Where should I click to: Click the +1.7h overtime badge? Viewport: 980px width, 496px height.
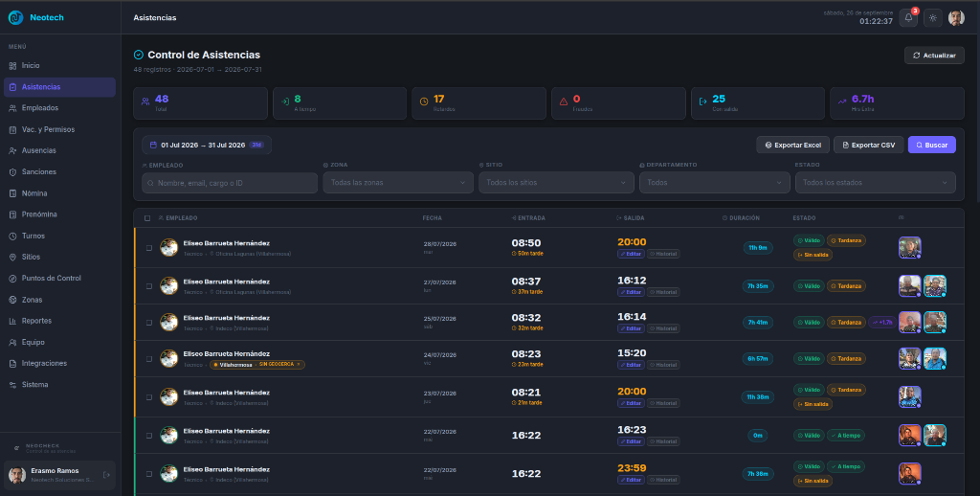point(881,322)
